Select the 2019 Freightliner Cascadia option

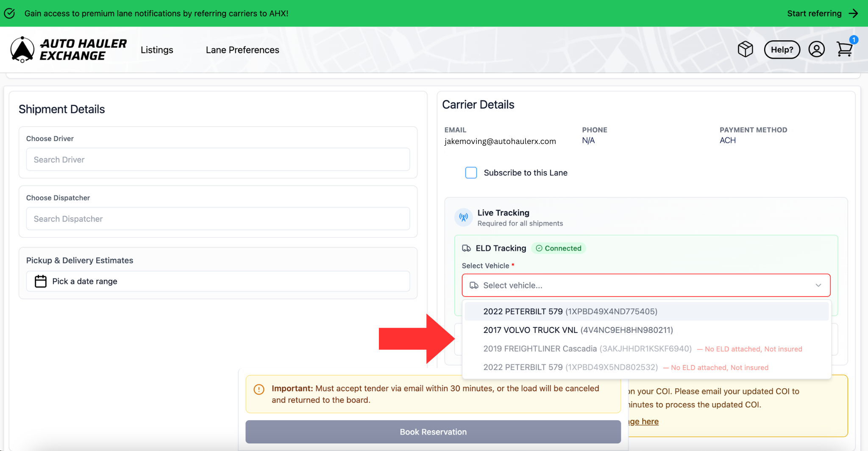[587, 349]
